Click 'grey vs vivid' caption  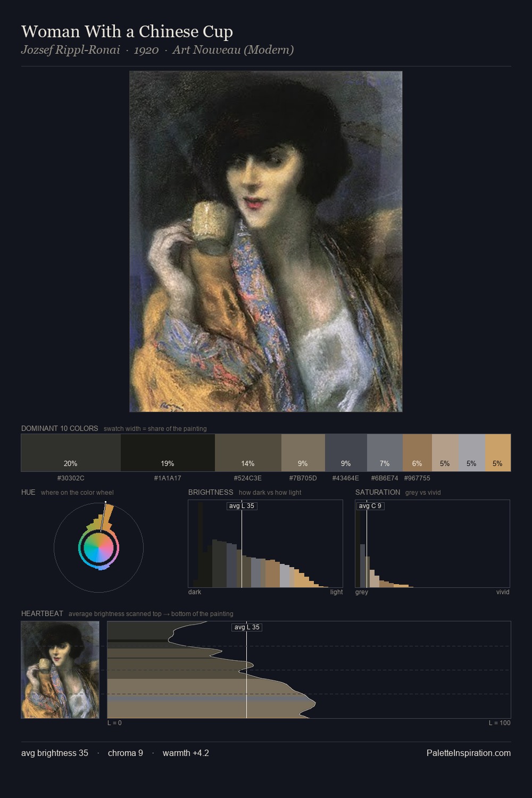point(423,493)
